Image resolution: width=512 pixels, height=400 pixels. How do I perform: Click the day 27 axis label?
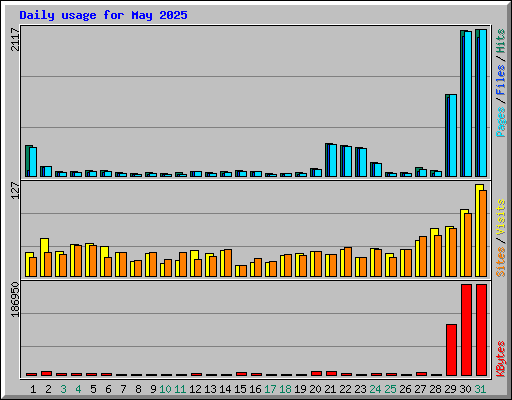pyautogui.click(x=420, y=389)
